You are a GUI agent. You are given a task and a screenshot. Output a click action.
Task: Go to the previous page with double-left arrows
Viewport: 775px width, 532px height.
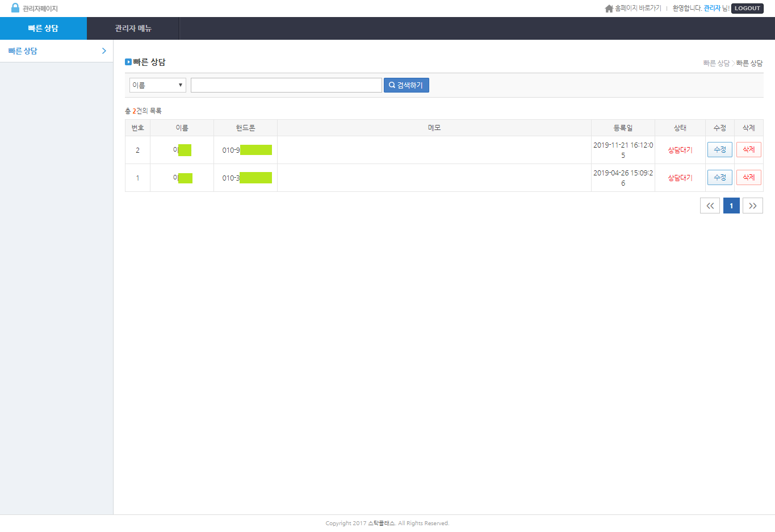pos(710,206)
